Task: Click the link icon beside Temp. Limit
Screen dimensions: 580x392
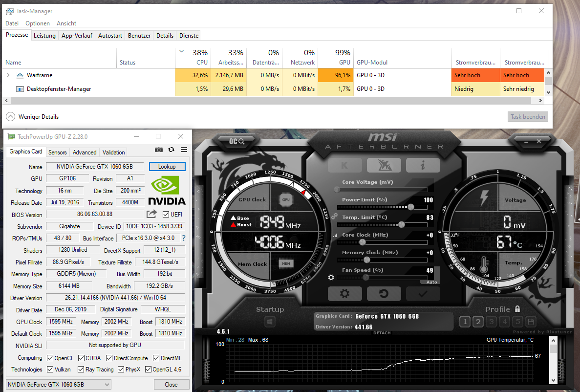Action: [334, 216]
